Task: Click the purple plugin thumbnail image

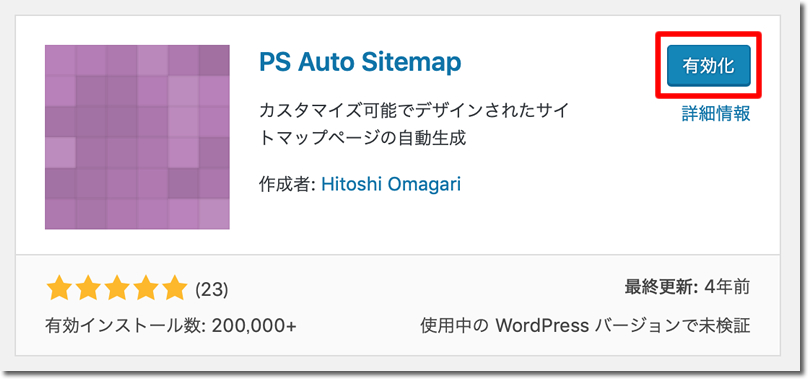Action: click(x=137, y=137)
